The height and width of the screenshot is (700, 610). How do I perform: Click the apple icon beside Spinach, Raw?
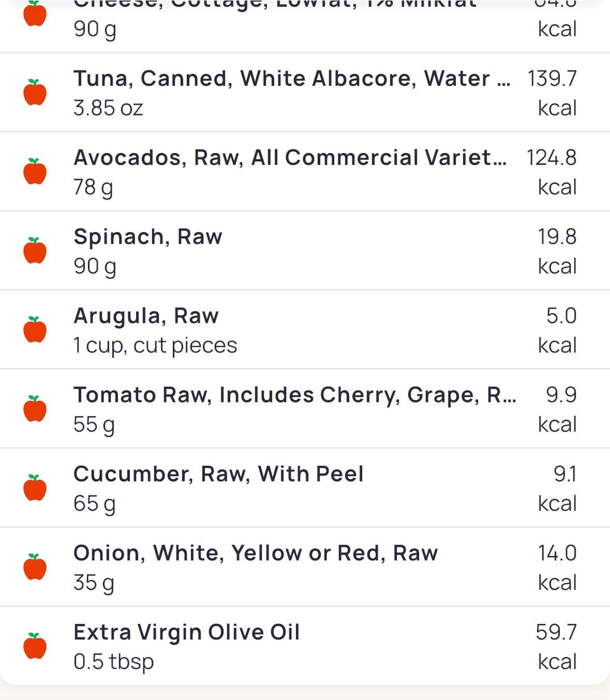pos(35,250)
